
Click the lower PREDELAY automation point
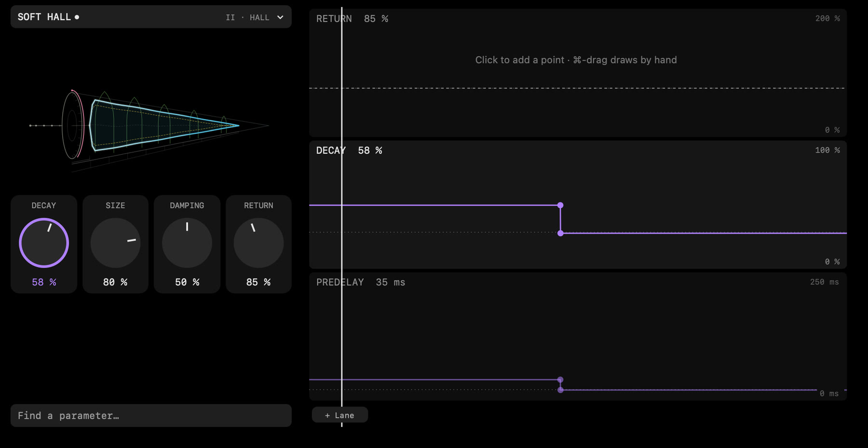pos(560,390)
